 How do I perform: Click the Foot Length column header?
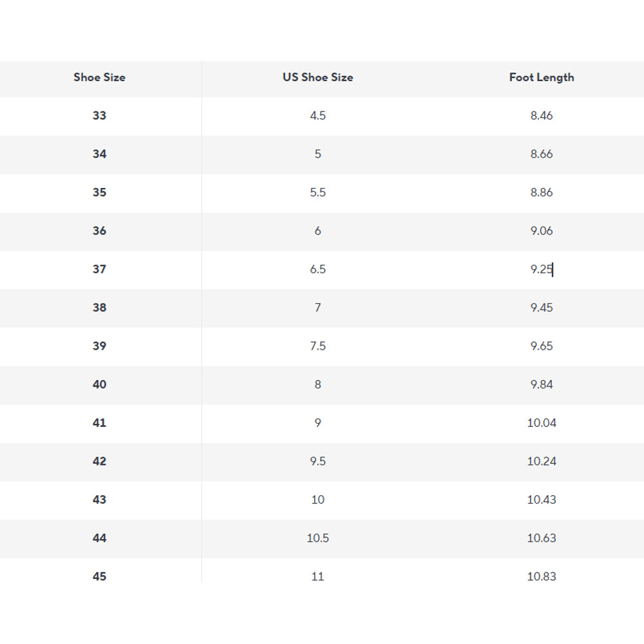541,77
